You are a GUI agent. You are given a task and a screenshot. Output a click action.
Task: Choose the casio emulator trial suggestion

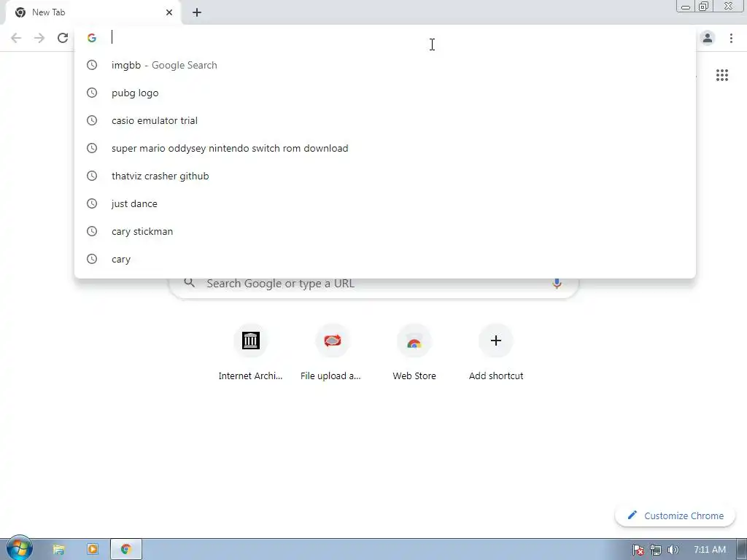tap(385, 120)
